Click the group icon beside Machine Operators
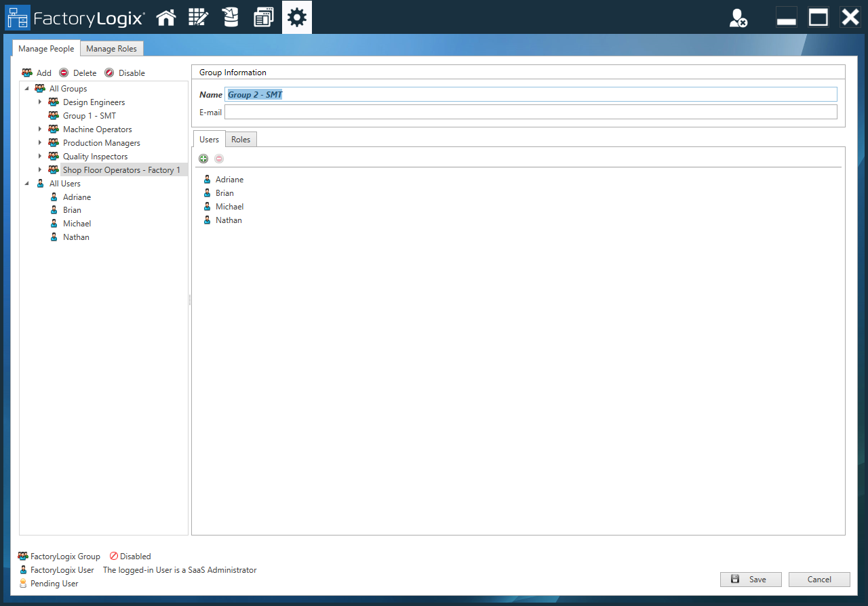This screenshot has width=868, height=606. [54, 129]
